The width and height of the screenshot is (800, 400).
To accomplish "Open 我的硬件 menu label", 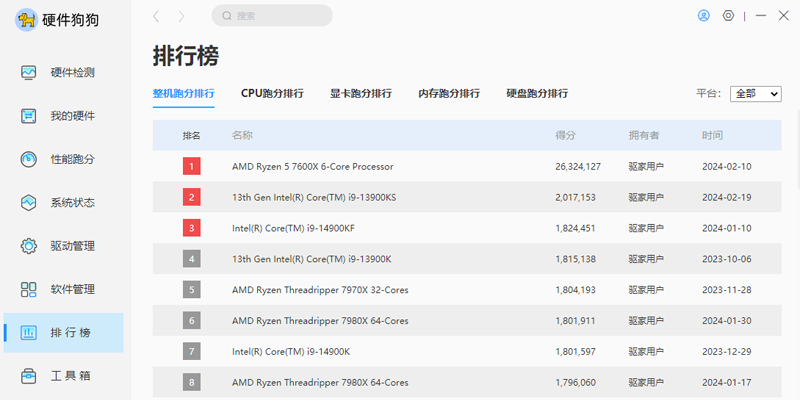I will (72, 116).
